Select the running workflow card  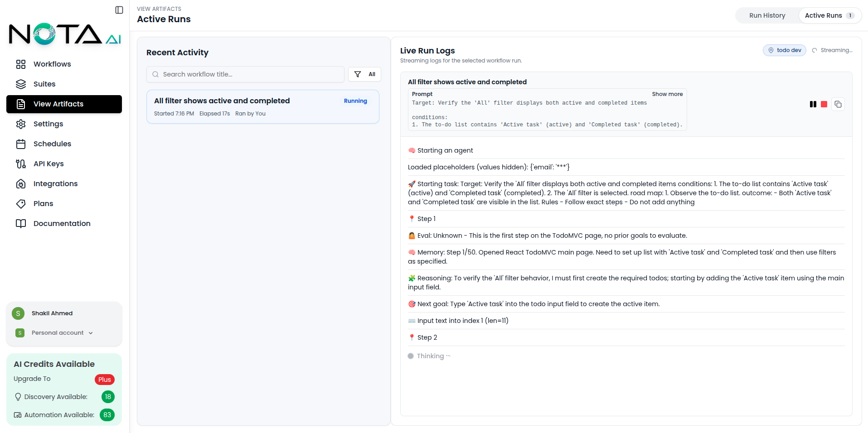click(x=263, y=107)
